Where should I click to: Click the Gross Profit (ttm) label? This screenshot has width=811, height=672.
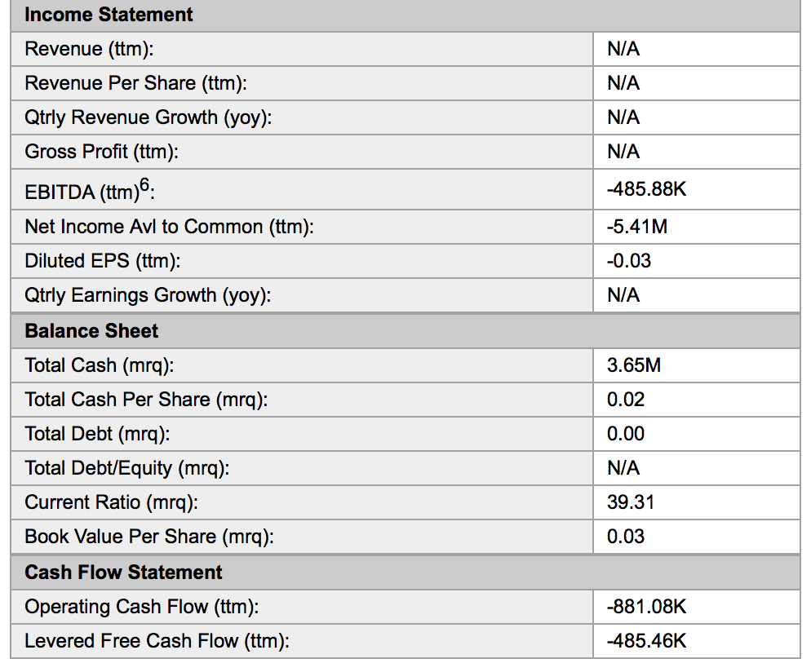[101, 152]
